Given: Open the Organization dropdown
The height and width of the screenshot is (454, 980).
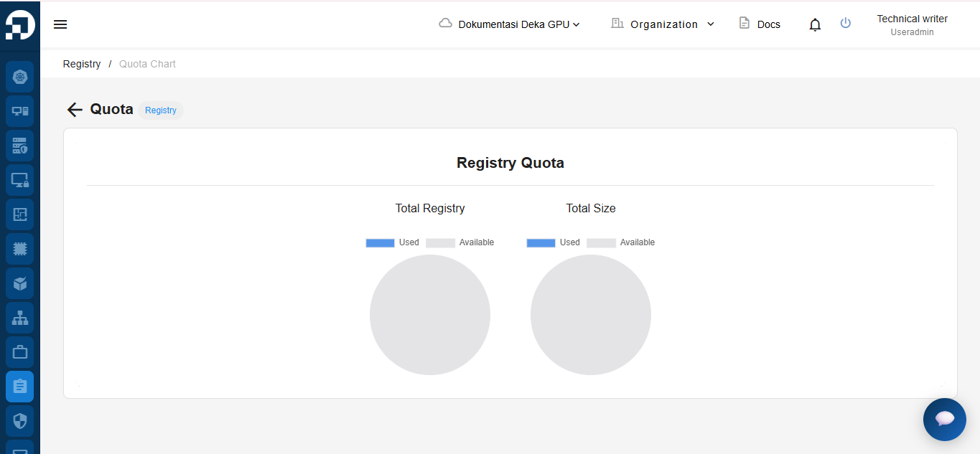Looking at the screenshot, I should point(663,24).
